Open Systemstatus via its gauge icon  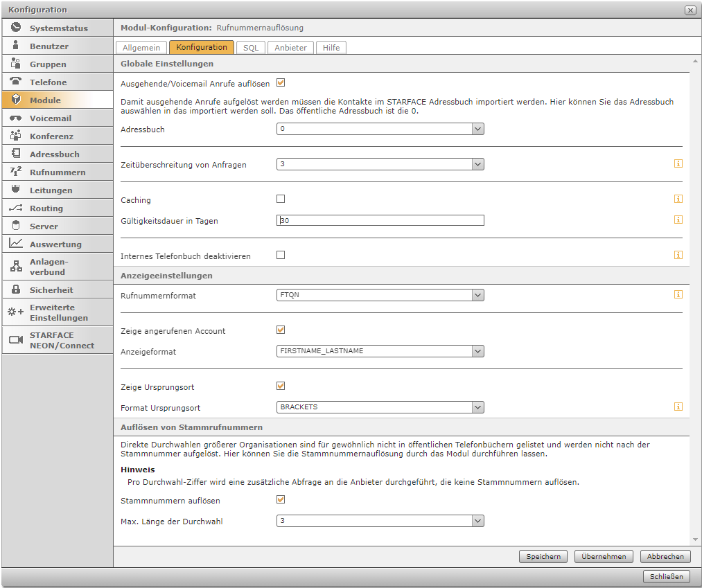coord(16,28)
